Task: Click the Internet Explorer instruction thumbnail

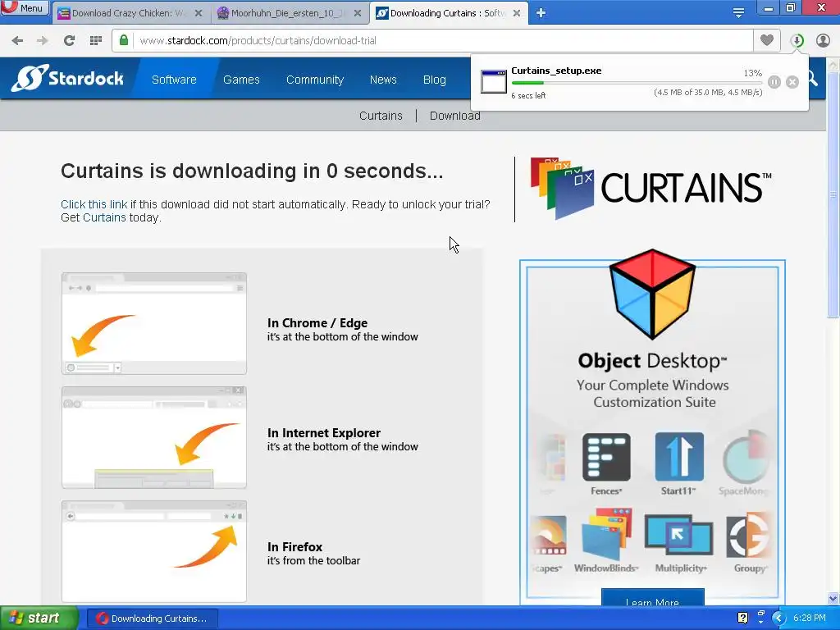Action: (154, 437)
